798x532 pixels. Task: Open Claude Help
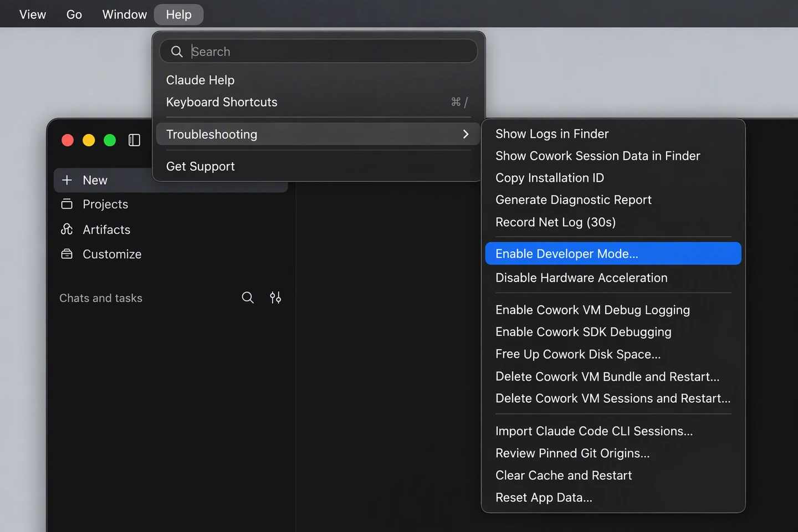pos(317,80)
